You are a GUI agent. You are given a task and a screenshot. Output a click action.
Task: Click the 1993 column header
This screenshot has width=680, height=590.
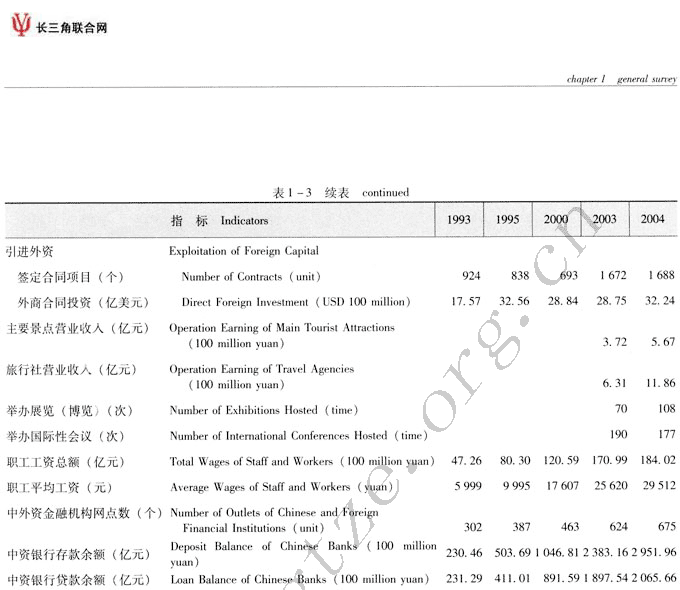(459, 219)
